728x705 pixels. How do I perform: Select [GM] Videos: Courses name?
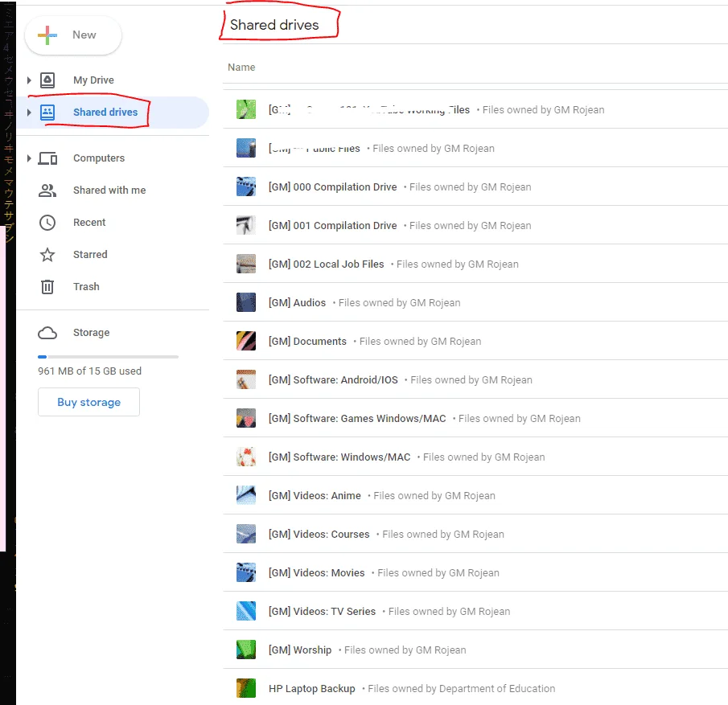point(319,535)
